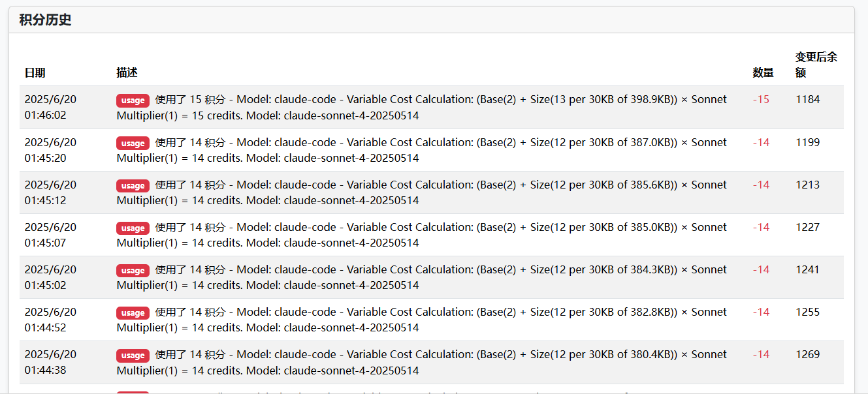Click the date cell for 01:45:20
This screenshot has height=394, width=868.
click(x=50, y=150)
